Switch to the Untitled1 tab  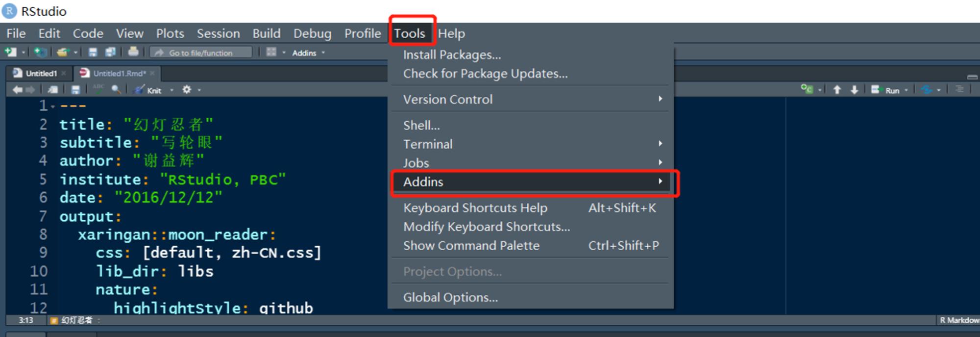(x=41, y=74)
